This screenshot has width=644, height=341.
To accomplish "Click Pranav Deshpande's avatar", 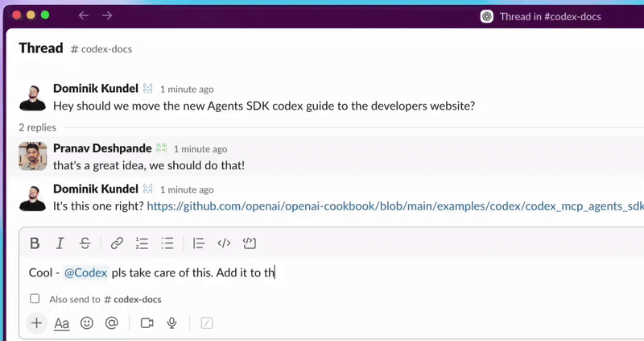I will tap(33, 156).
